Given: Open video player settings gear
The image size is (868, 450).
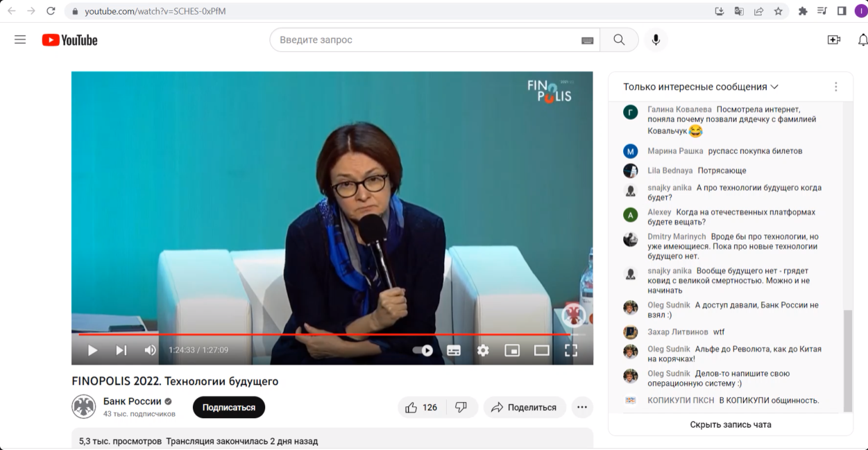Looking at the screenshot, I should click(x=483, y=350).
